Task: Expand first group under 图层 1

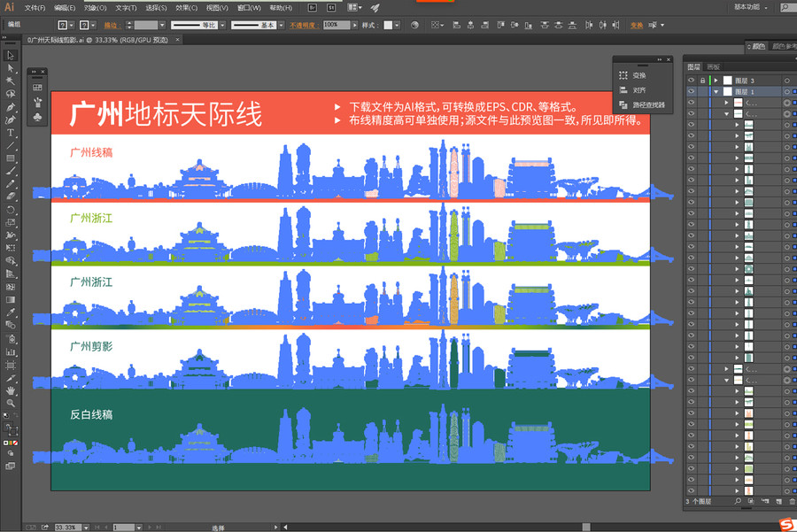Action: pyautogui.click(x=726, y=103)
